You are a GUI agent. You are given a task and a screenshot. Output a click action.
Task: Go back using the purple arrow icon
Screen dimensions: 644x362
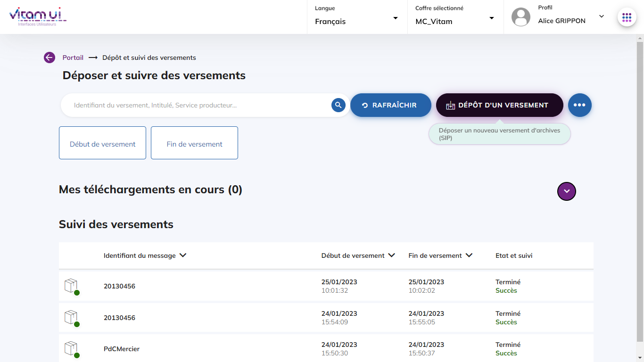point(50,58)
